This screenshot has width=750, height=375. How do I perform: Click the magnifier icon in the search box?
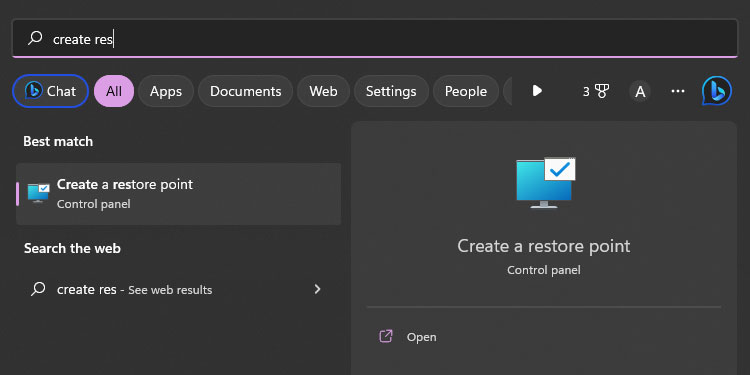coord(35,38)
